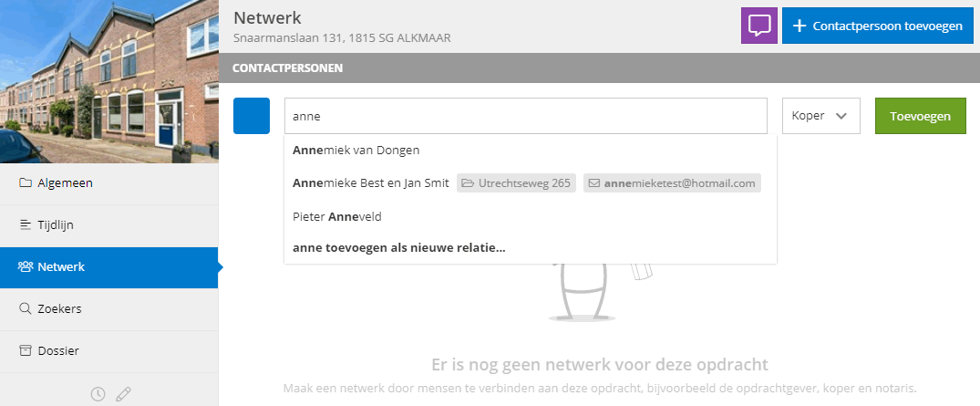Click the green Toevoegen button
Screen dimensions: 980x406
click(921, 116)
